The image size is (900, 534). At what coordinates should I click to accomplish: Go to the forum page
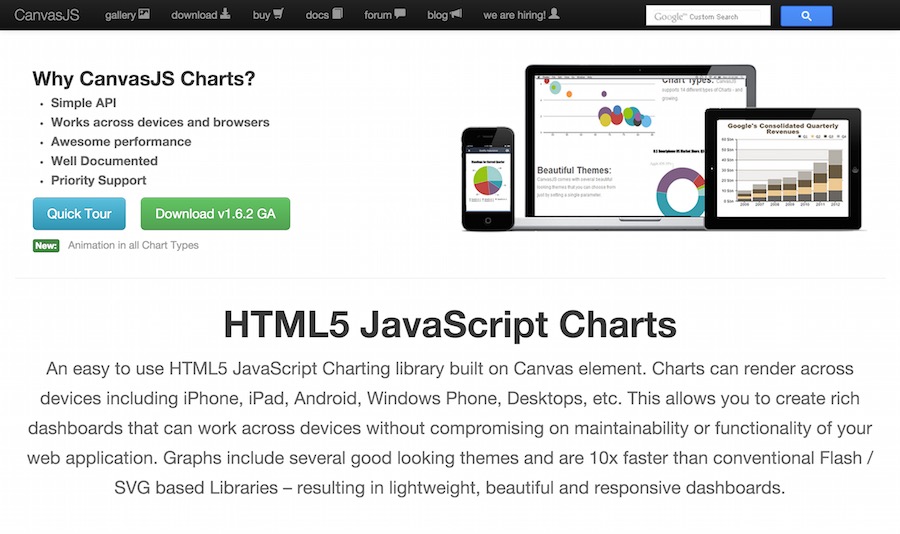click(385, 15)
